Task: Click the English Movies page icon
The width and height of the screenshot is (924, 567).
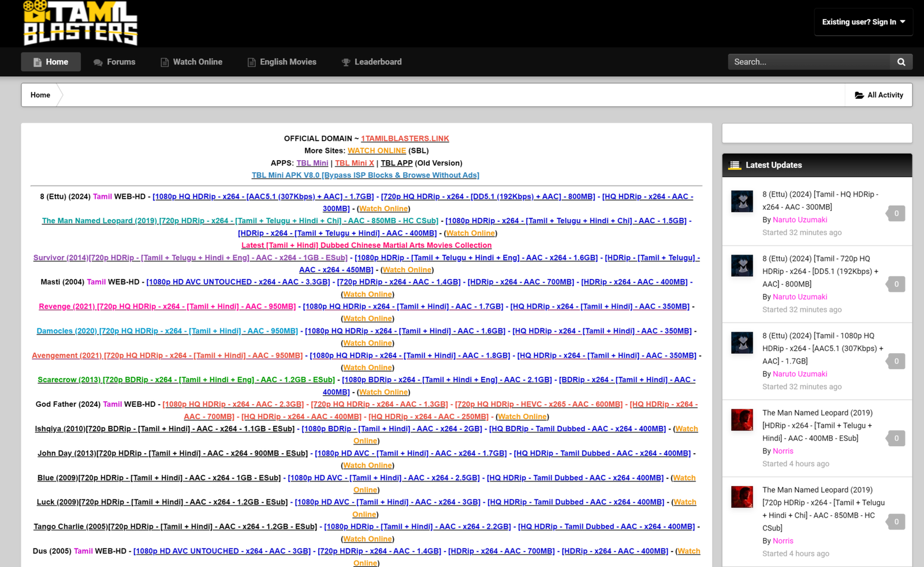Action: pyautogui.click(x=252, y=62)
